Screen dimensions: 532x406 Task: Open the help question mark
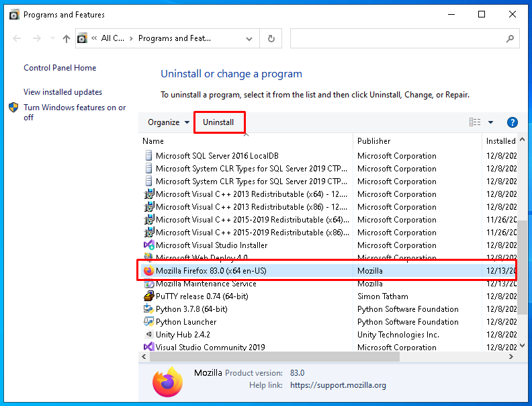[513, 122]
